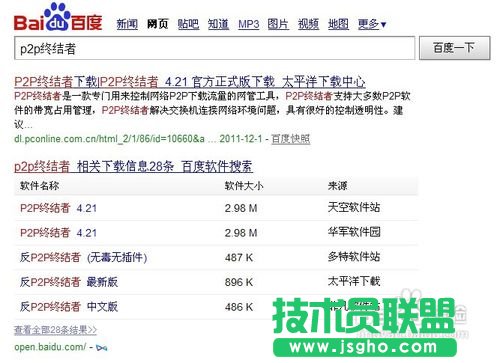Viewport: 500px width, 363px height.
Task: Open the 图片 images tab
Action: point(278,24)
